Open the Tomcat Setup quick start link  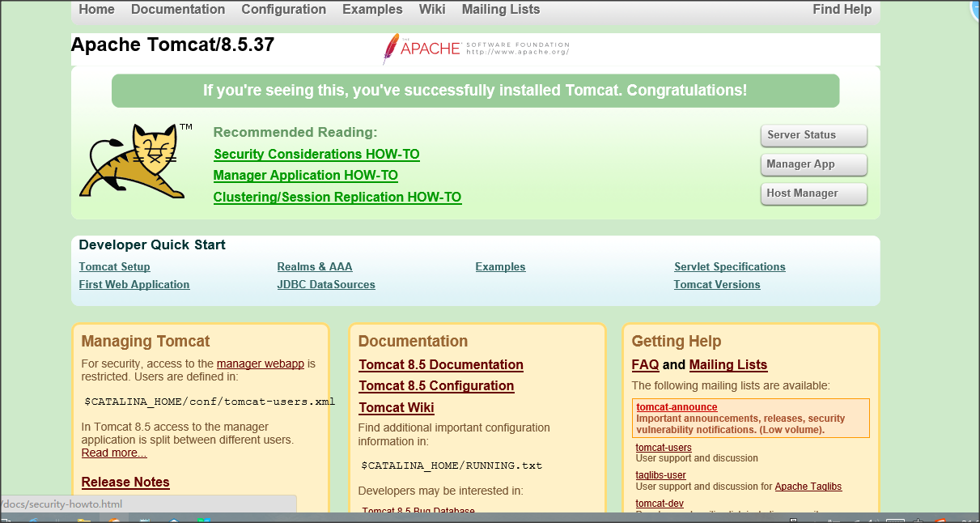[115, 267]
